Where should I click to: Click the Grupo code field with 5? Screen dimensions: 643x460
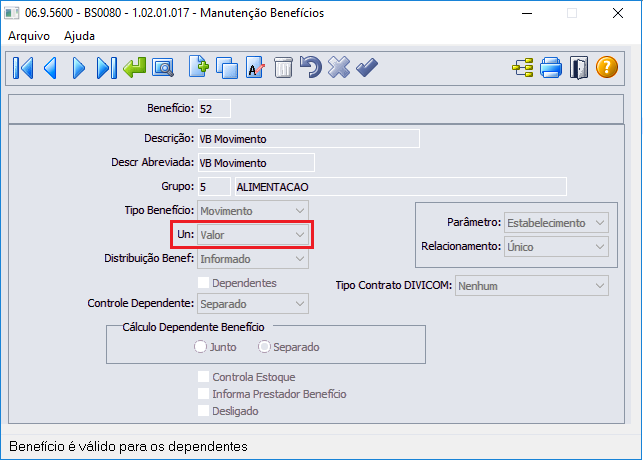coord(214,187)
